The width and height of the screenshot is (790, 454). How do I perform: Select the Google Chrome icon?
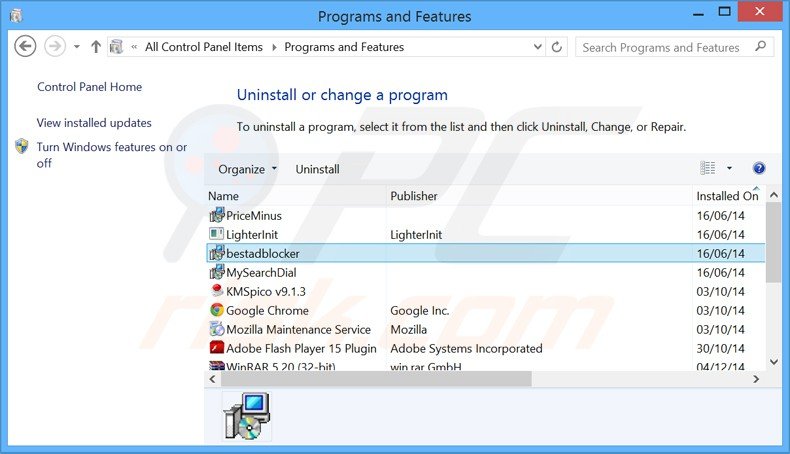[217, 310]
